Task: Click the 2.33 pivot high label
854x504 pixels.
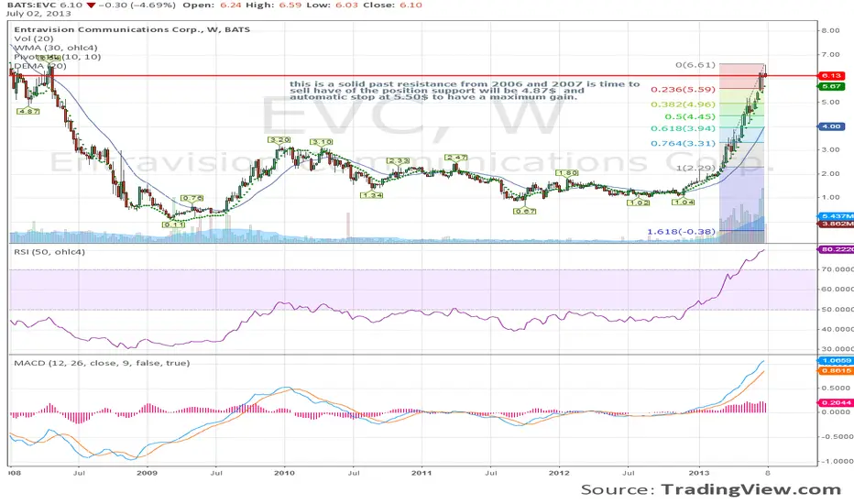Action: click(399, 160)
